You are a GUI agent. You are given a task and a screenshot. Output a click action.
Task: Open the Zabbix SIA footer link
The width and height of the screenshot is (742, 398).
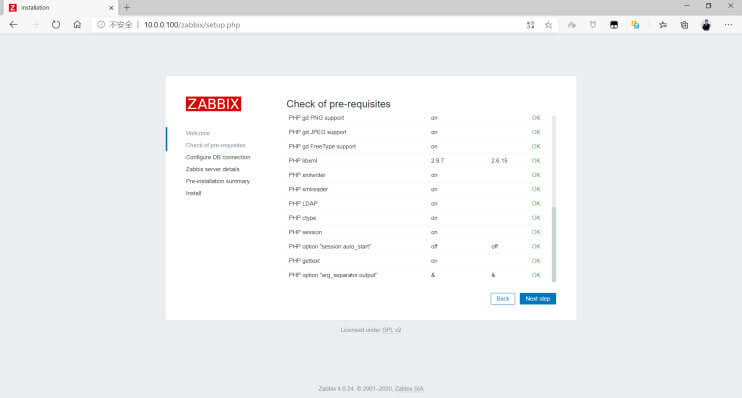[x=409, y=389]
